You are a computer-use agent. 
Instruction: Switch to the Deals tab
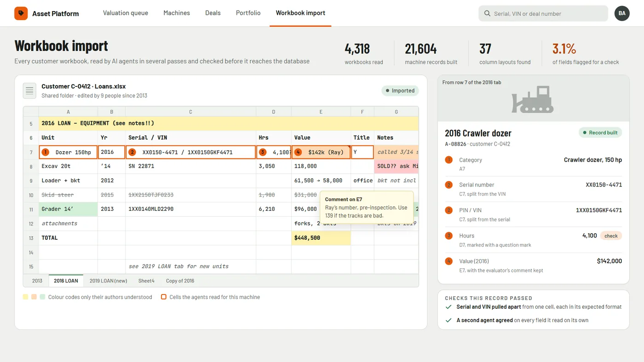[x=213, y=13]
